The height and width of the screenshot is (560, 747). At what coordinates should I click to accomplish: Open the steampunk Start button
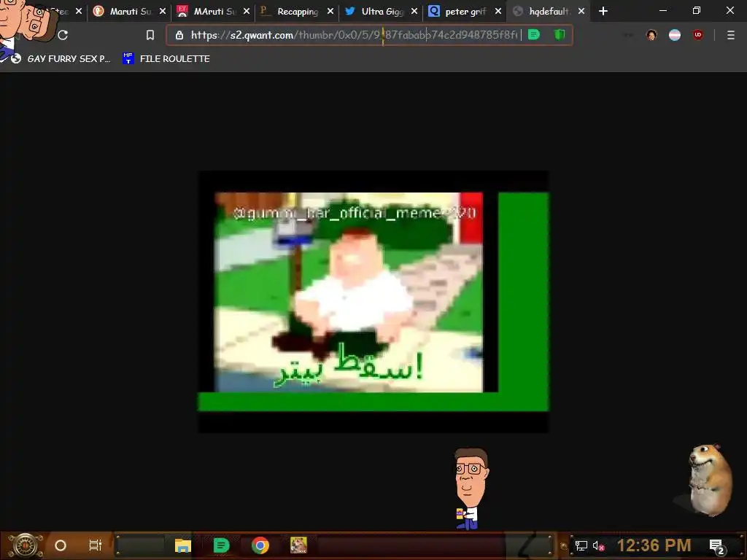[25, 545]
